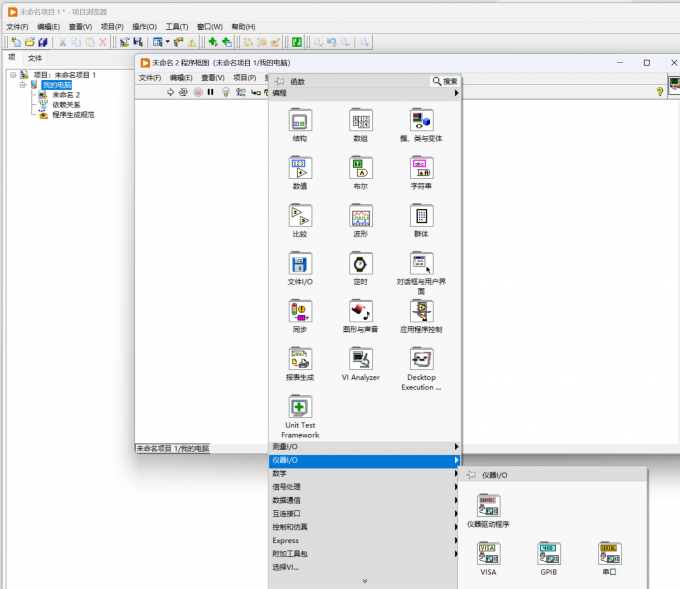Expand the 数据通信 category
Viewport: 680px width, 589px height.
pos(364,500)
